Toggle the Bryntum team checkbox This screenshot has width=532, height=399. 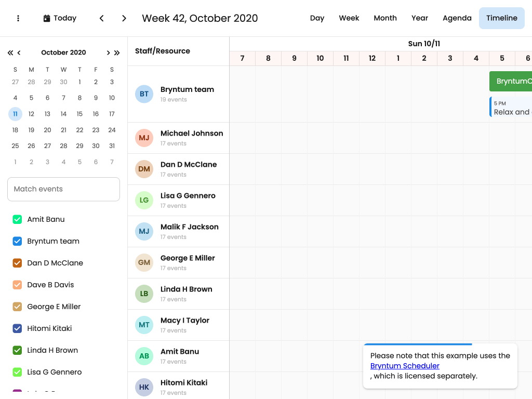pos(17,241)
